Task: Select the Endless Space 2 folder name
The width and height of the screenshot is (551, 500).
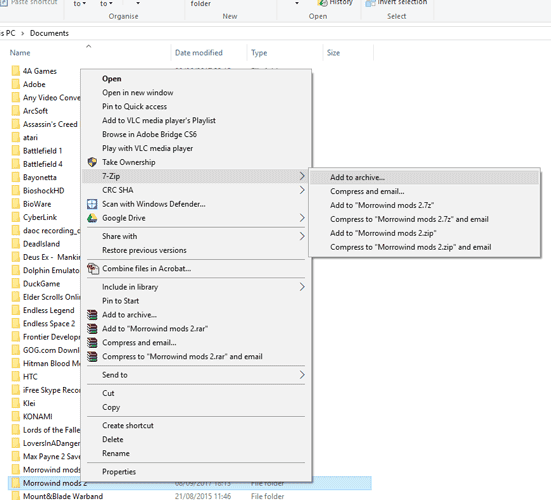Action: click(x=49, y=324)
